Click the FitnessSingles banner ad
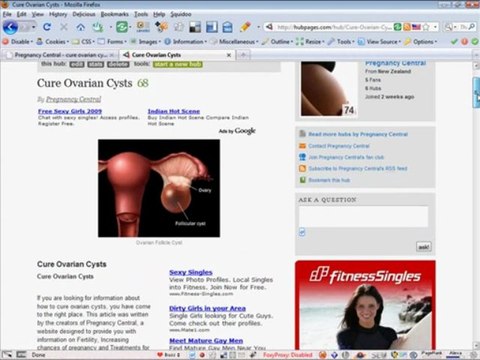Screen dimensions: 480x360 coord(365,305)
